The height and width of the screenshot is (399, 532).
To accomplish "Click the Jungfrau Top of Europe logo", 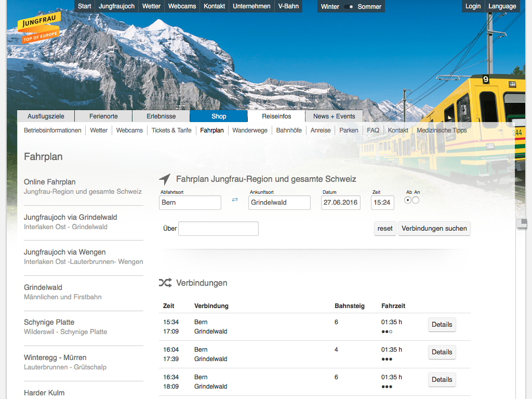I will click(39, 28).
